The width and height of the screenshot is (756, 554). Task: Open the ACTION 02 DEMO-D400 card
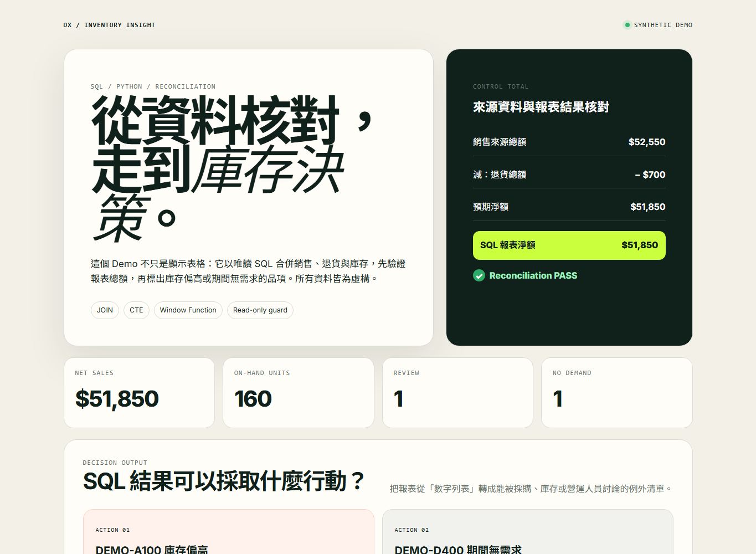tap(528, 532)
